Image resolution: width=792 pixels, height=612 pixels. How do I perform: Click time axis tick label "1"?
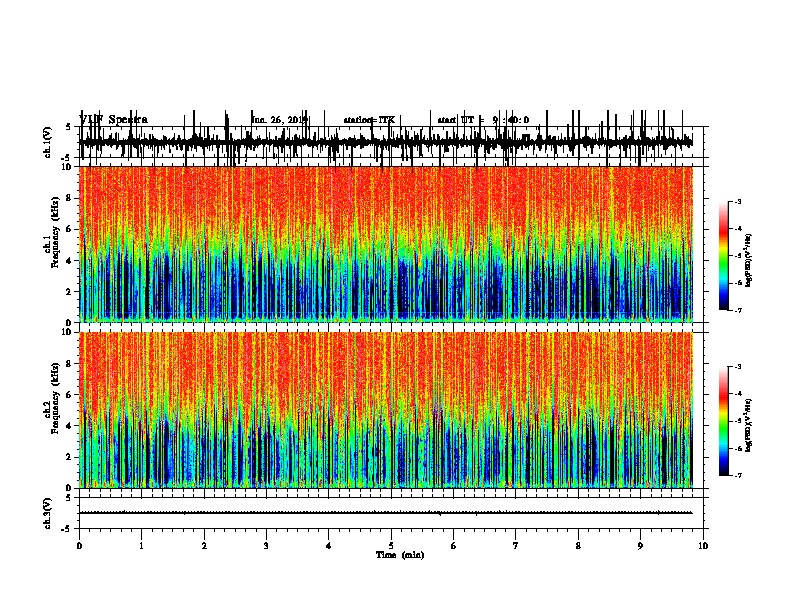point(142,546)
